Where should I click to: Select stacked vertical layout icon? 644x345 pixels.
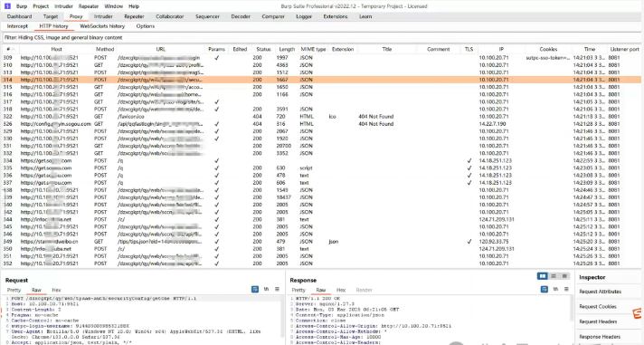pyautogui.click(x=554, y=276)
